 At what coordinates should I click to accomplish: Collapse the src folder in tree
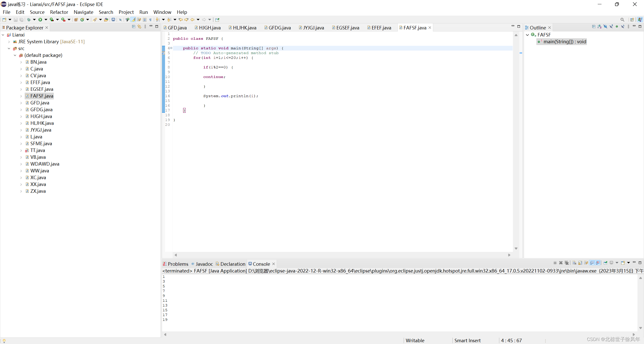pos(9,49)
